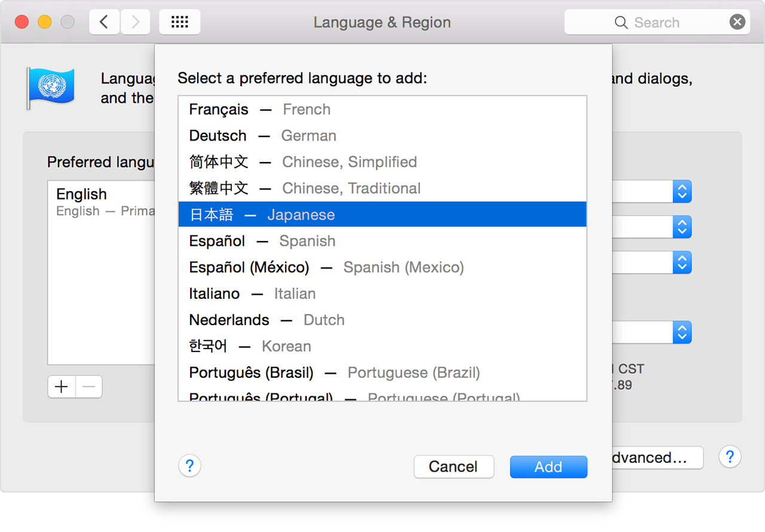Open the topmost dropdown selector on the right

pos(682,191)
